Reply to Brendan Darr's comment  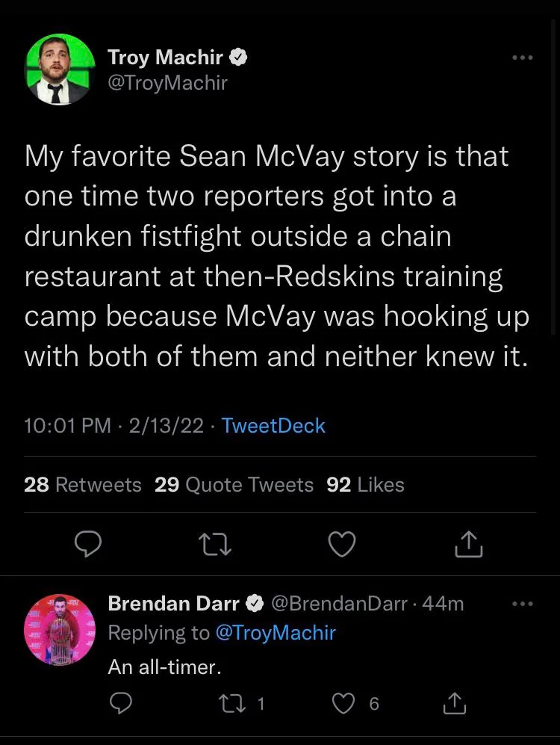point(122,703)
